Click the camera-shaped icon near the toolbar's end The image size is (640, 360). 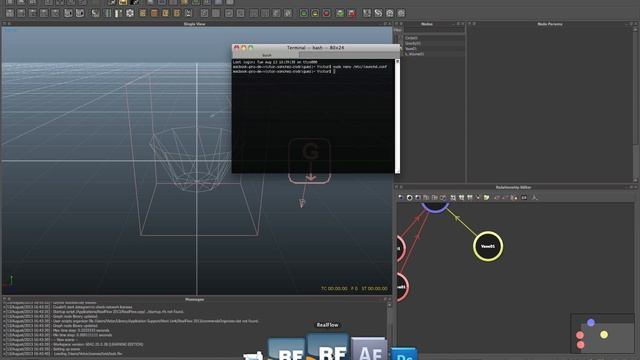[x=390, y=13]
